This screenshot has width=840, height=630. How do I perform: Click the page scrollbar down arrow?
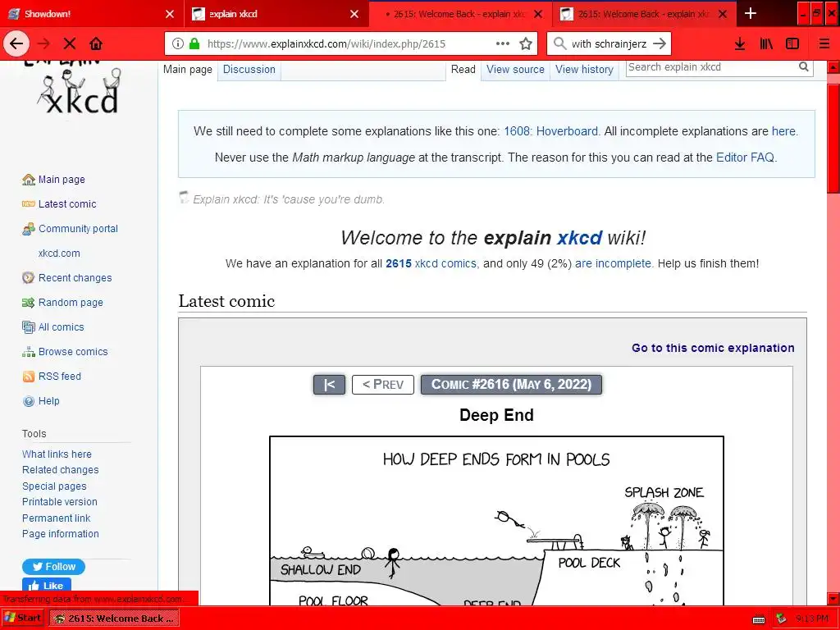tap(833, 599)
